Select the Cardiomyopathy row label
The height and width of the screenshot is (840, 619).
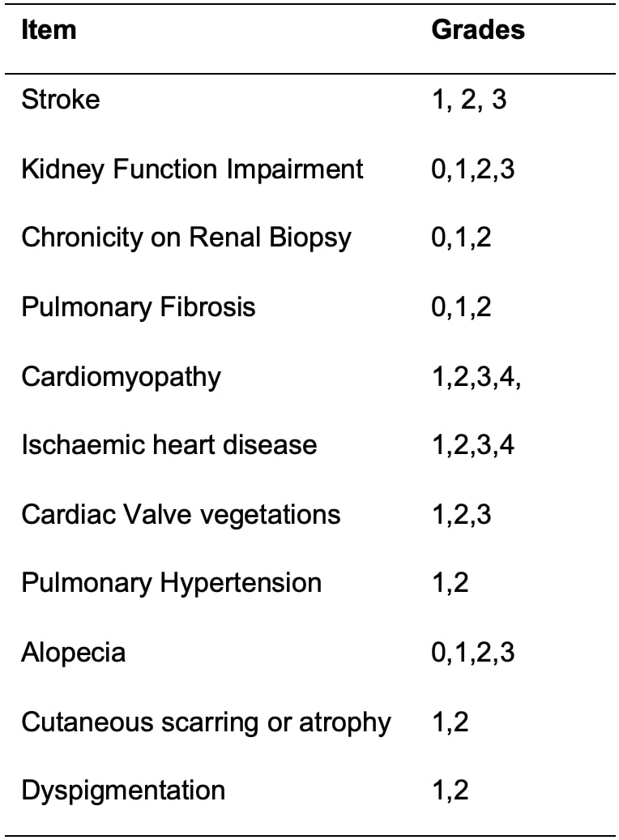click(x=121, y=377)
